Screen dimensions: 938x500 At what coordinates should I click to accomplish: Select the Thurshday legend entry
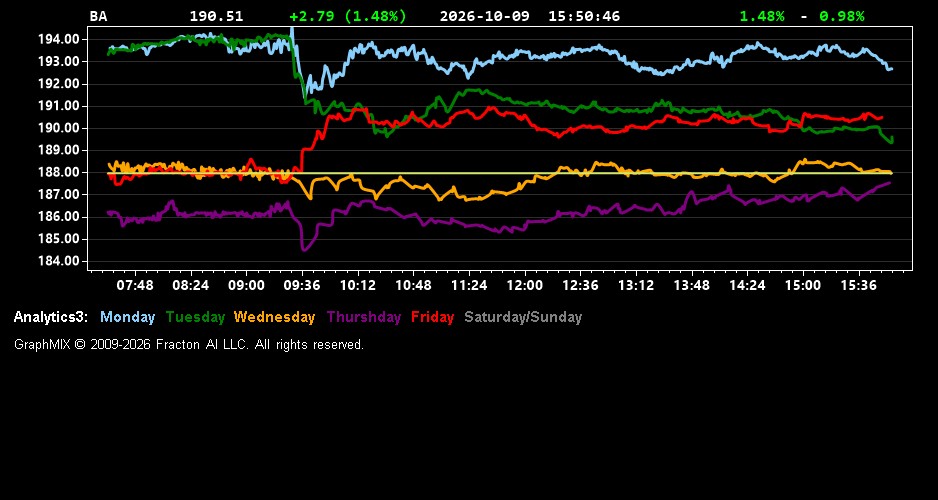point(364,317)
